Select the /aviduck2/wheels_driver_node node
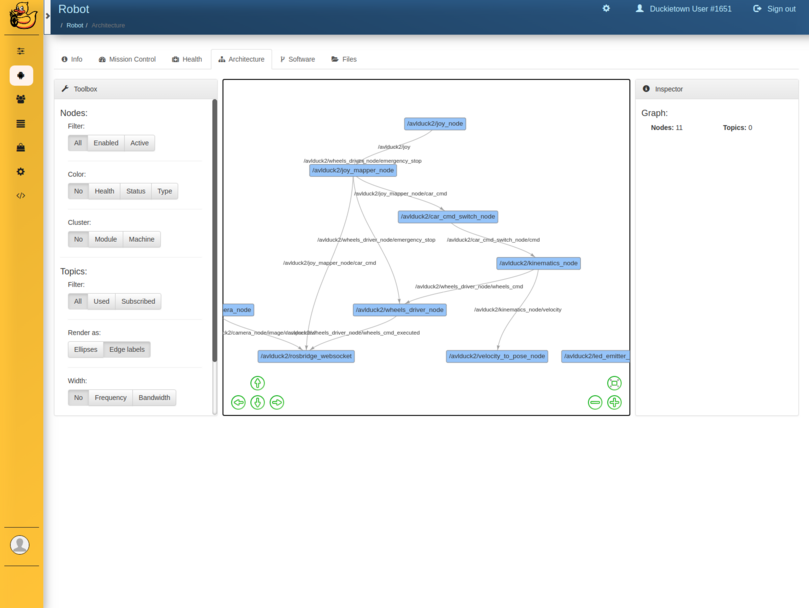This screenshot has height=608, width=809. point(400,310)
